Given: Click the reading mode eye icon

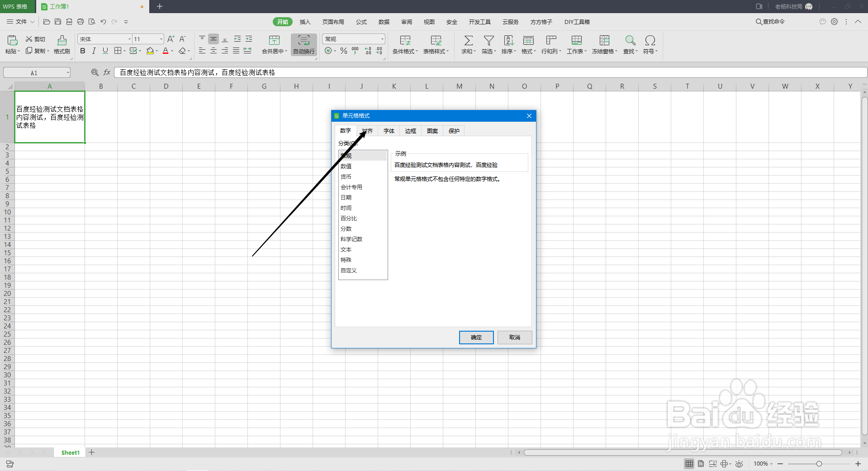Looking at the screenshot, I should pos(739,464).
